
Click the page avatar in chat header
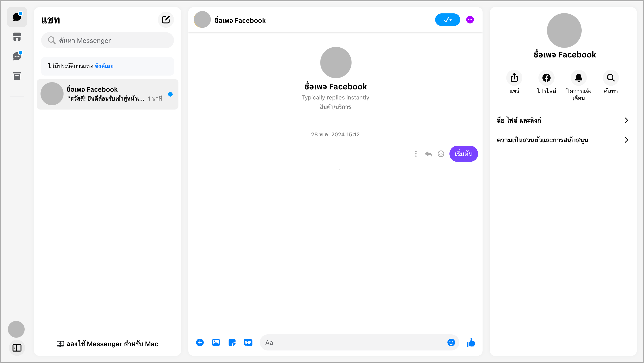(202, 19)
